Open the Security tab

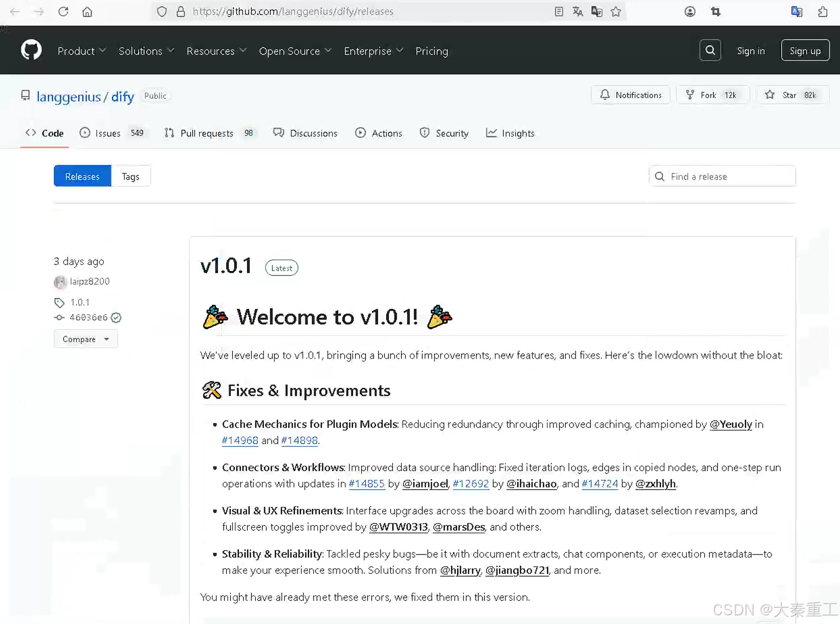pos(444,133)
